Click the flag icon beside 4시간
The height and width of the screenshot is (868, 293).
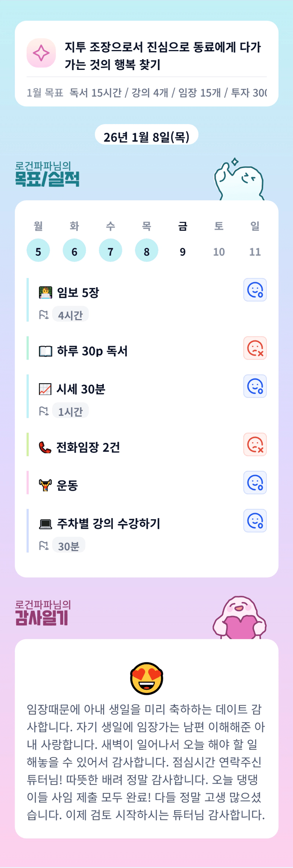(44, 315)
